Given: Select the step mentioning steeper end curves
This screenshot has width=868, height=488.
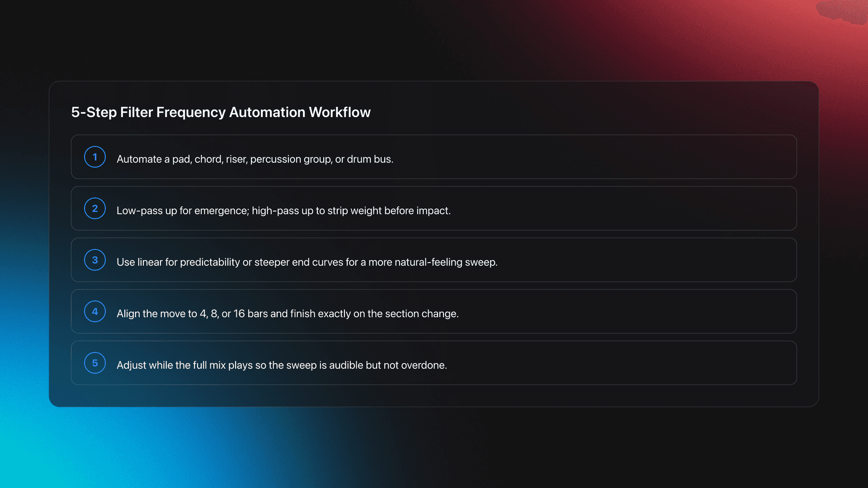Looking at the screenshot, I should [307, 262].
